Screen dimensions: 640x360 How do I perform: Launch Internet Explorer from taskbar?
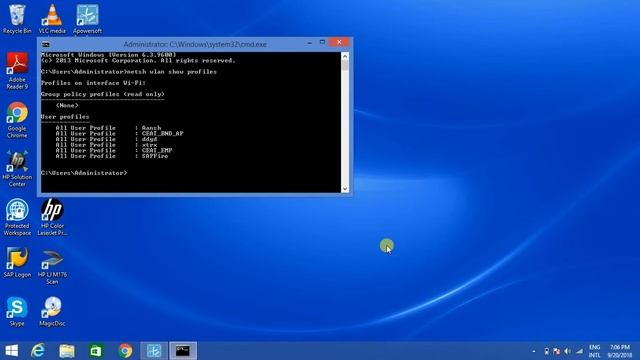pyautogui.click(x=38, y=351)
